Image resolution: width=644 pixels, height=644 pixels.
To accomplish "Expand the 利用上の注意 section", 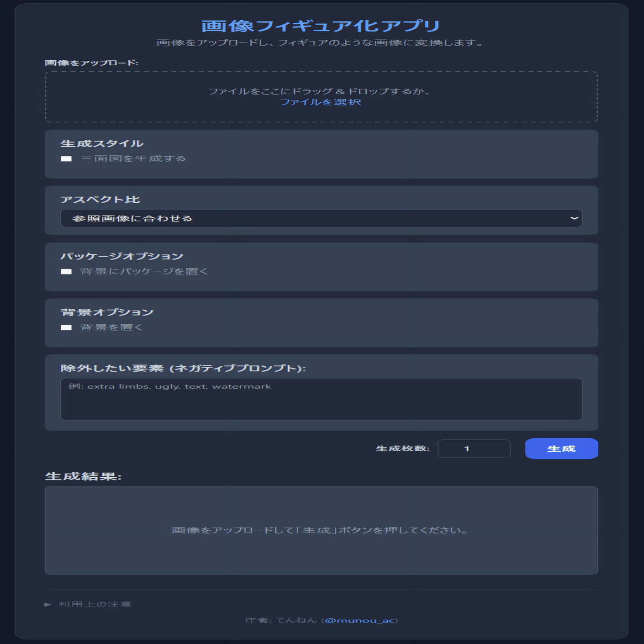I will pos(95,604).
